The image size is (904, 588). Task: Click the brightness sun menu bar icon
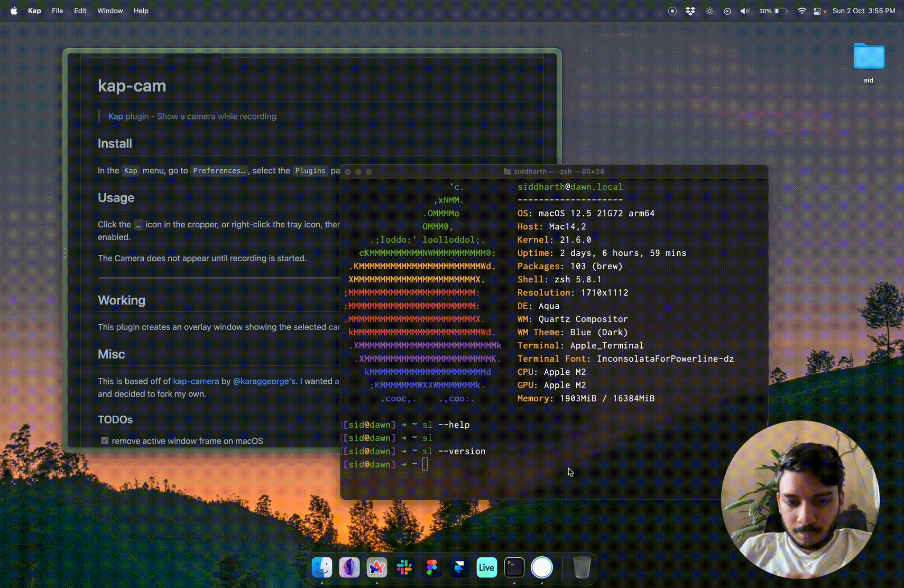click(x=709, y=11)
